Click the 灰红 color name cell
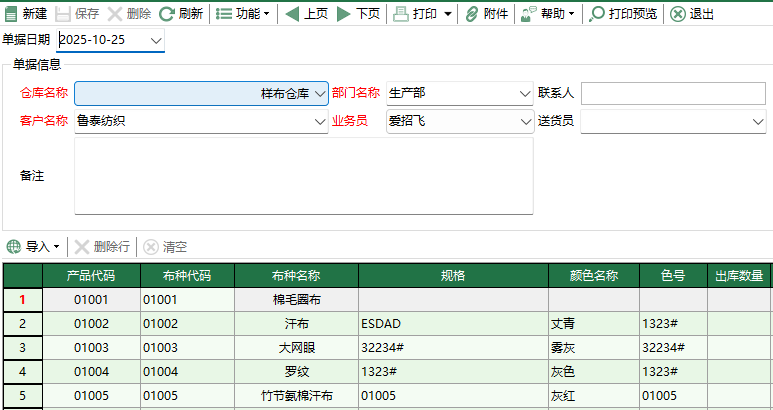Screen dimensions: 773x410 point(594,396)
